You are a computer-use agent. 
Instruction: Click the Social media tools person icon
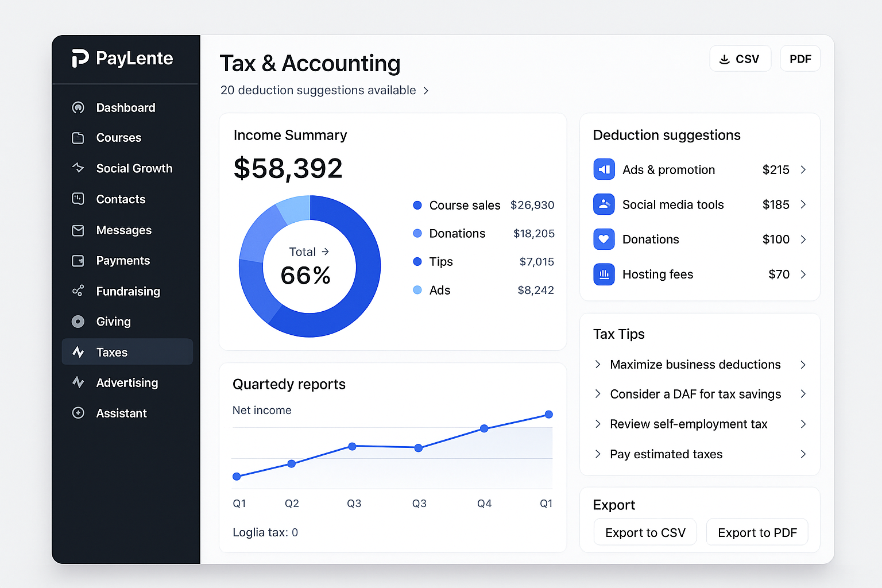click(x=604, y=204)
